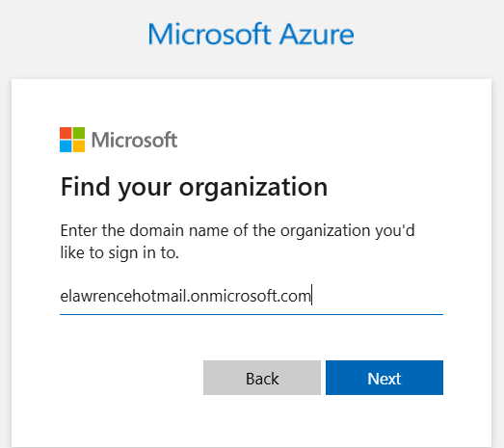Go back with the Back button

pyautogui.click(x=262, y=378)
